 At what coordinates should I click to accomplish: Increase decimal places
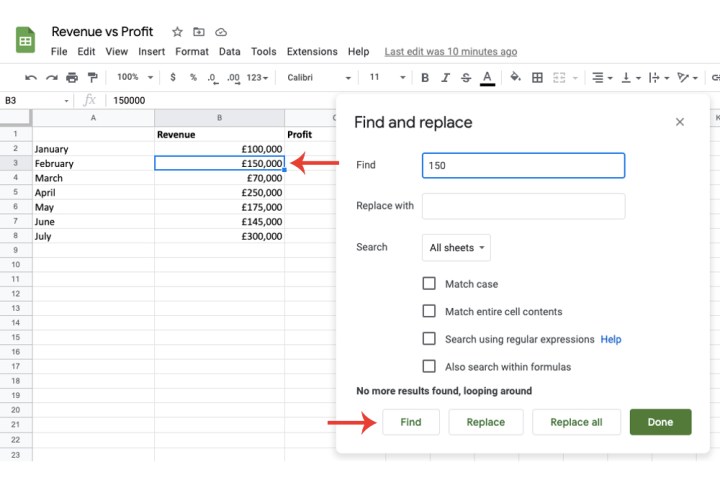(x=233, y=78)
